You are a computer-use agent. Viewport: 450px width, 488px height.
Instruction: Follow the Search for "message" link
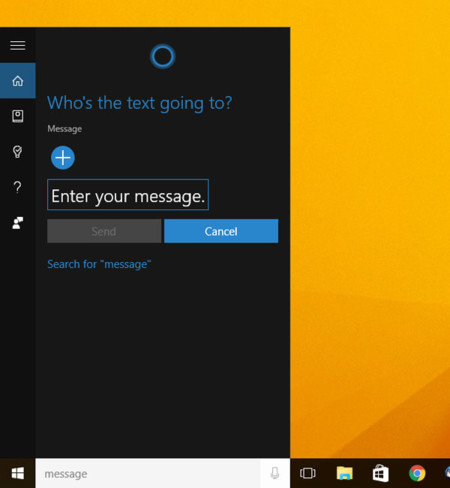99,264
